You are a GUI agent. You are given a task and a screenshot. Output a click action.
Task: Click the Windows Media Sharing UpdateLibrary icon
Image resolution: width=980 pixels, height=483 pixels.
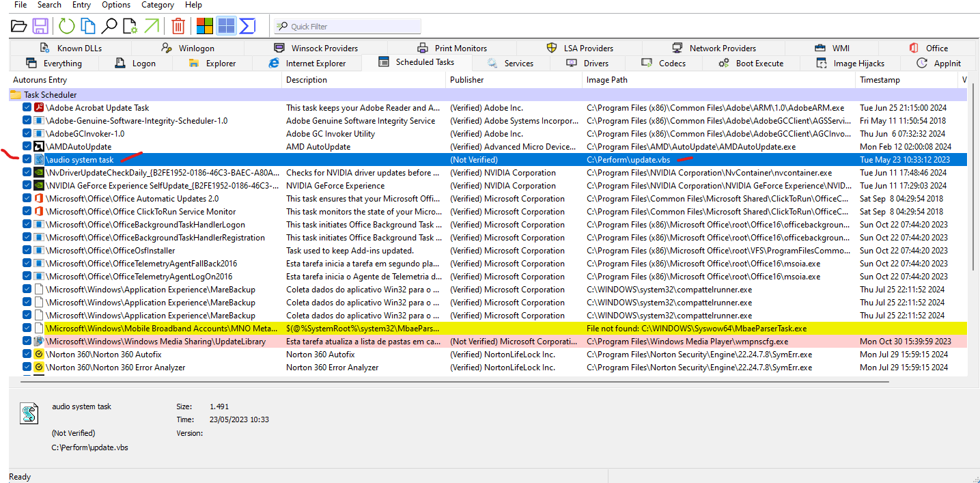39,342
